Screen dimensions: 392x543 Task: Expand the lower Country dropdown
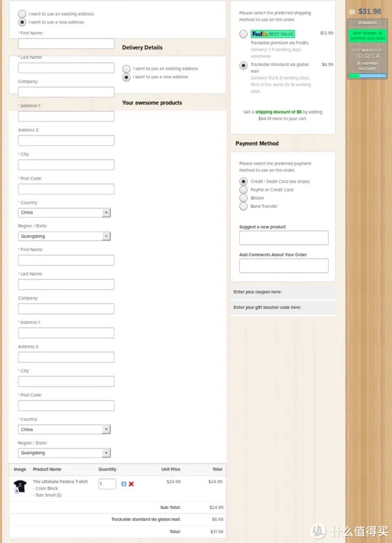coord(65,429)
